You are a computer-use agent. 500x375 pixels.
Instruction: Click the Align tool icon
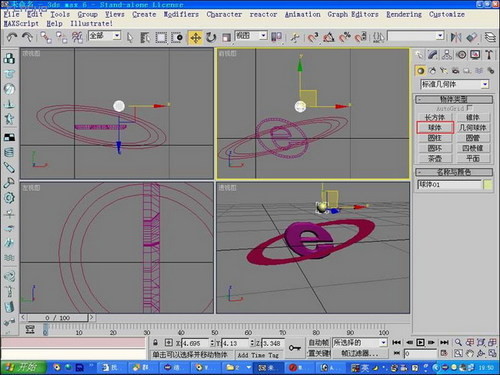pyautogui.click(x=471, y=37)
